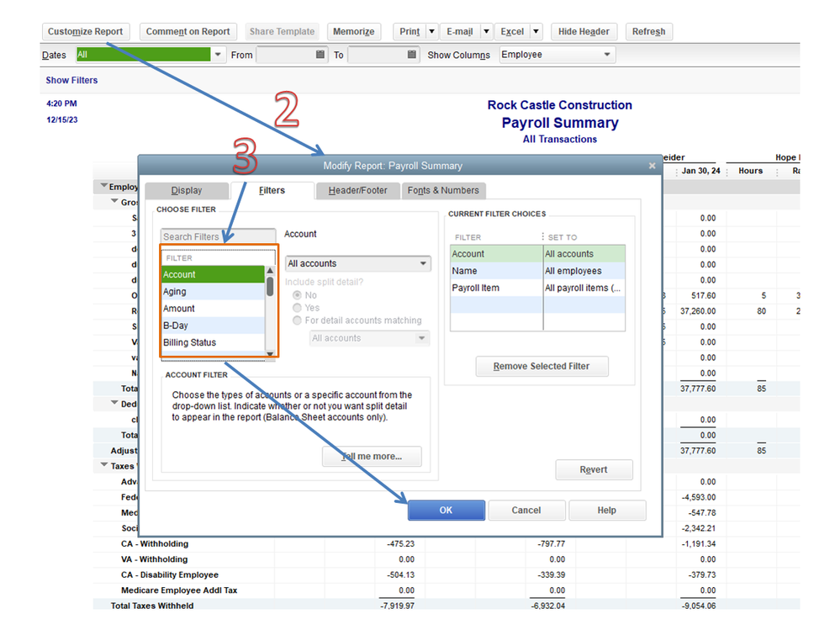Expand the E-mail options arrow
Image resolution: width=840 pixels, height=630 pixels.
click(x=486, y=32)
